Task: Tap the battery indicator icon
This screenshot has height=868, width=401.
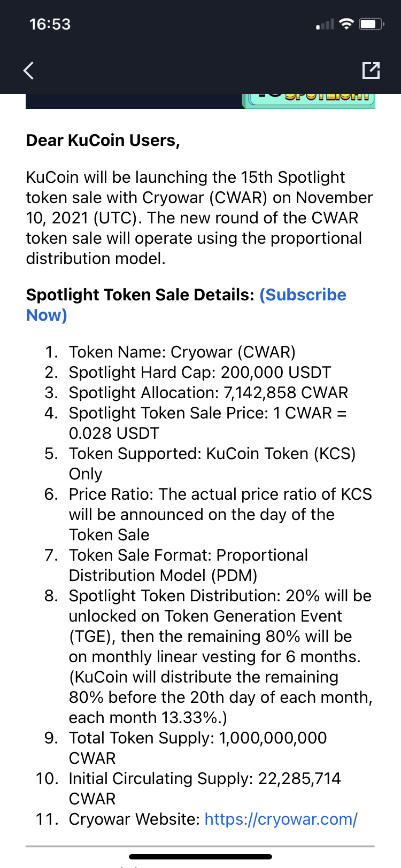Action: 372,24
